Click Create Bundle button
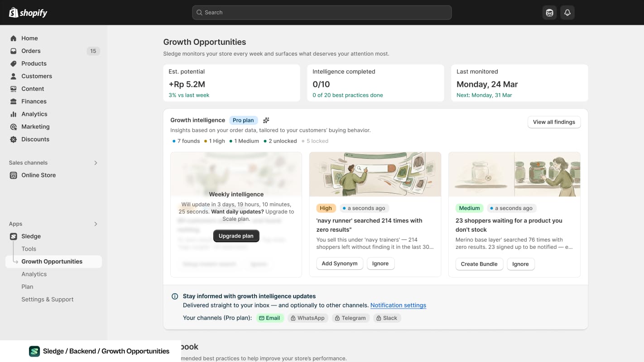 (x=479, y=264)
